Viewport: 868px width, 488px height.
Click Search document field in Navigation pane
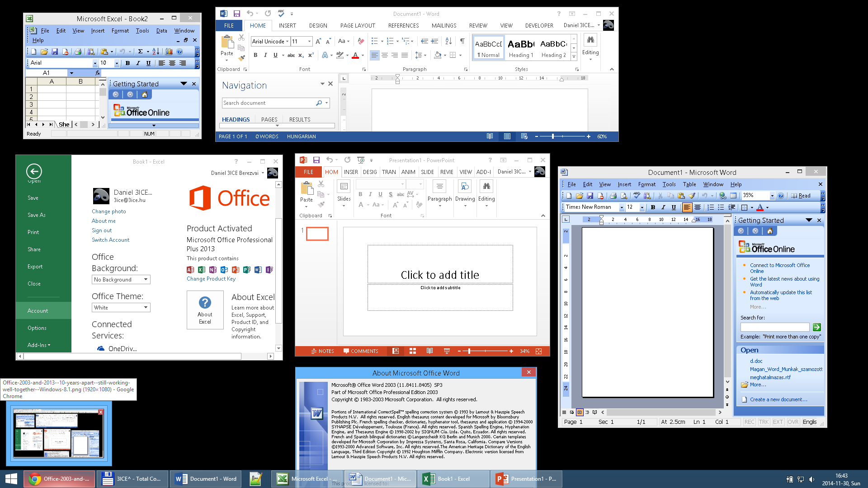pyautogui.click(x=269, y=103)
